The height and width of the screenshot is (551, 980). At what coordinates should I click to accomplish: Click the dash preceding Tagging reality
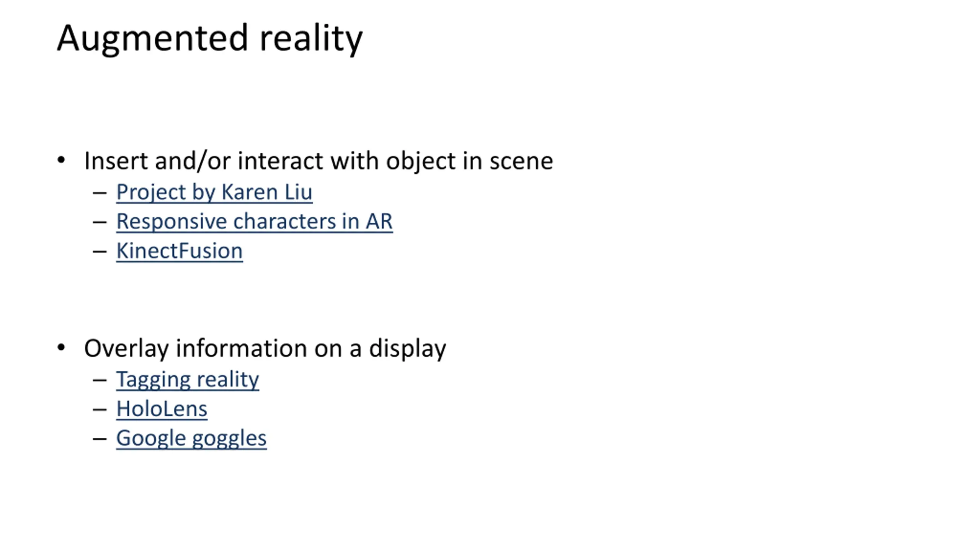(x=100, y=381)
